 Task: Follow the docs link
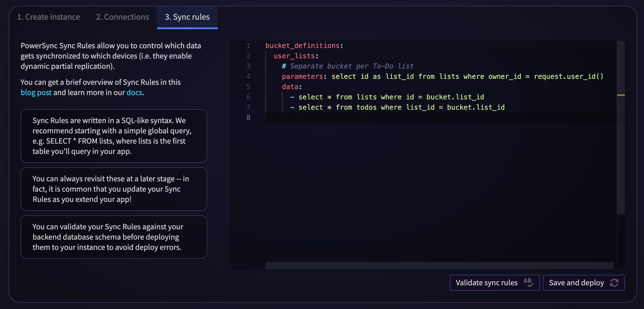point(134,93)
